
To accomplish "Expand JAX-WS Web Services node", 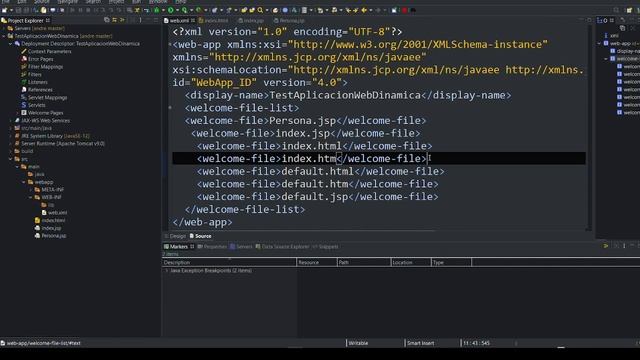I will [x=10, y=120].
